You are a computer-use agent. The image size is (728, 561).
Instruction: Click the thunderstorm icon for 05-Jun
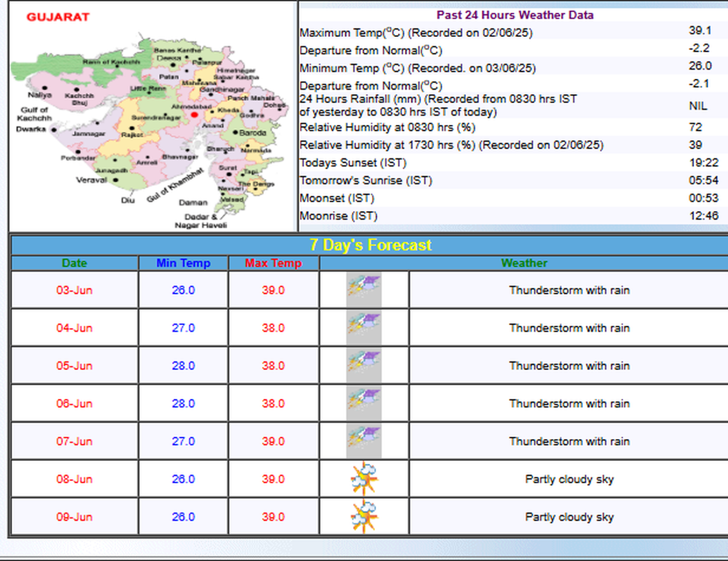[x=364, y=366]
